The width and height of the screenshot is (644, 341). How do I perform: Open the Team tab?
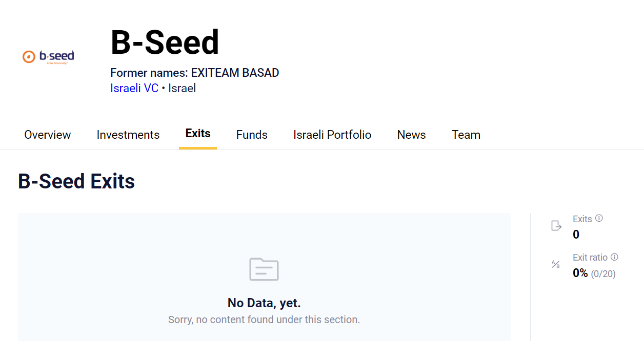466,135
